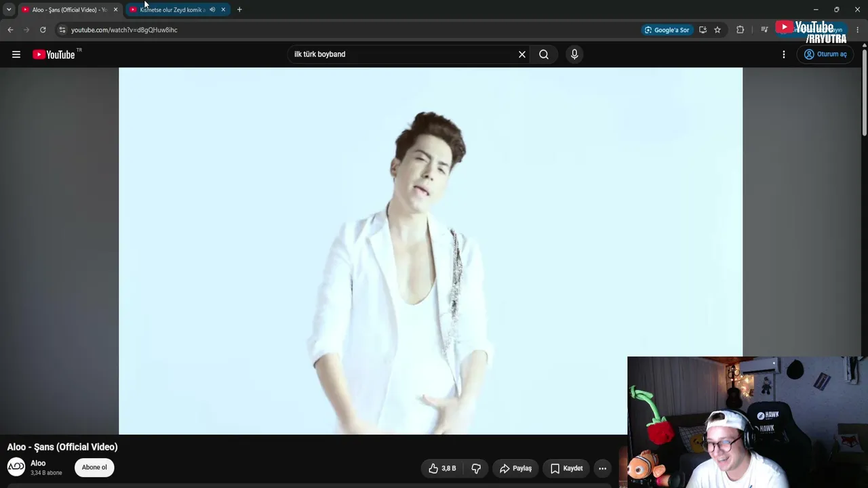View site information for youtube.com
Viewport: 868px width, 488px height.
pyautogui.click(x=62, y=30)
